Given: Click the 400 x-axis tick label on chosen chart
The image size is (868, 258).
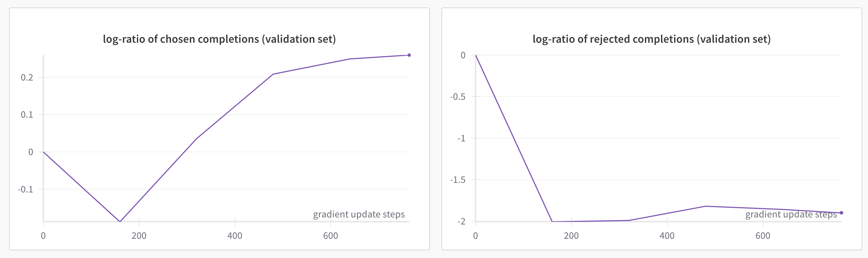Looking at the screenshot, I should (235, 236).
